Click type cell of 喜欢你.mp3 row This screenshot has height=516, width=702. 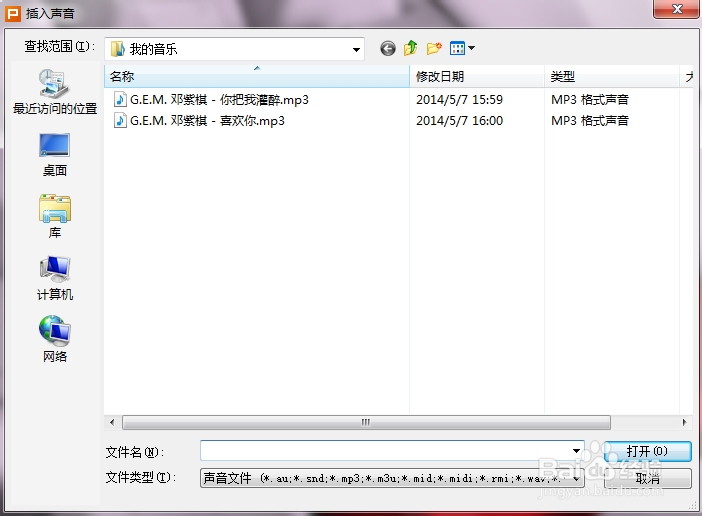tap(590, 120)
